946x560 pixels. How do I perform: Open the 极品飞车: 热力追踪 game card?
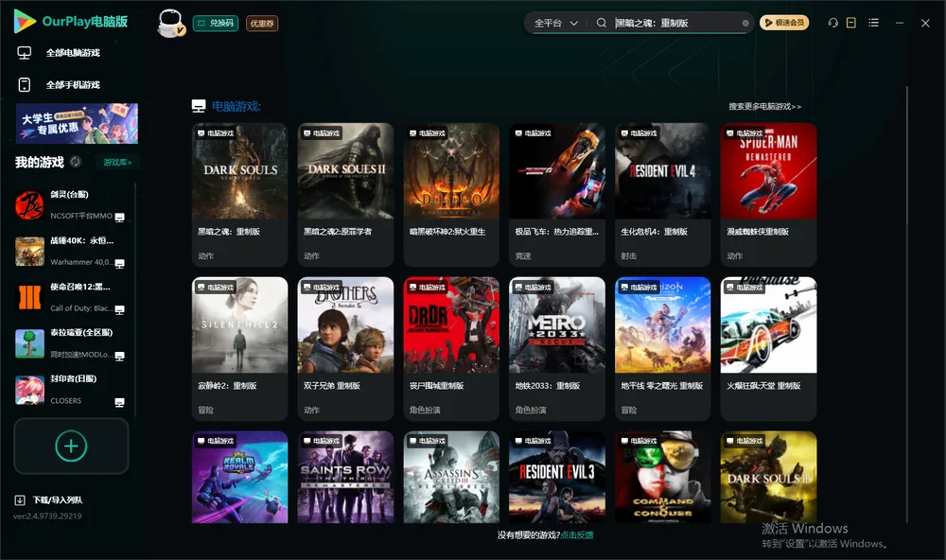coord(557,194)
